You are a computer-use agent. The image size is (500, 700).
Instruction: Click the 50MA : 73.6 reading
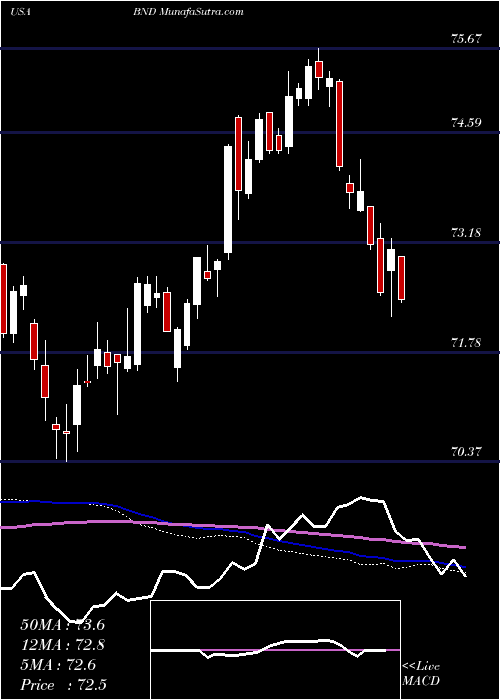[62, 625]
